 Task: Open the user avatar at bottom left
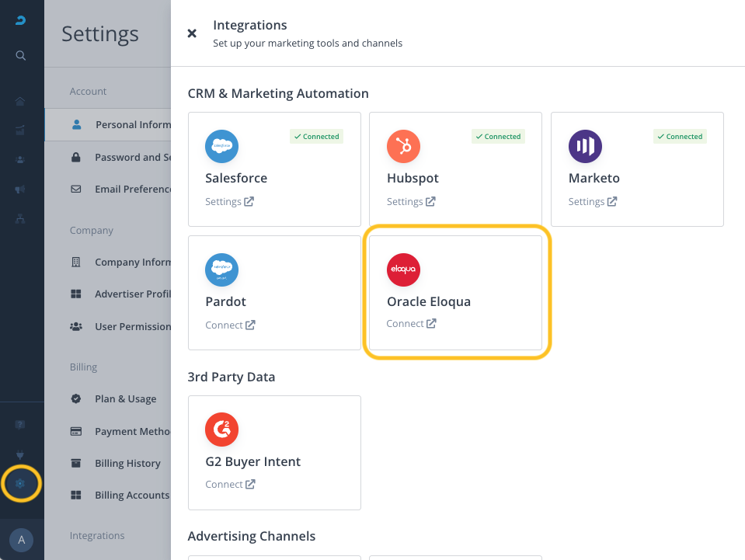[21, 540]
